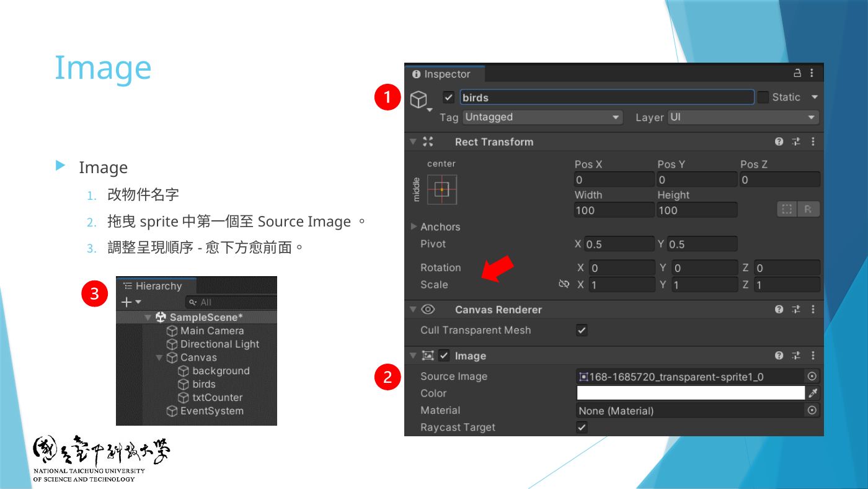Click the birds name input field
This screenshot has height=489, width=868.
607,97
